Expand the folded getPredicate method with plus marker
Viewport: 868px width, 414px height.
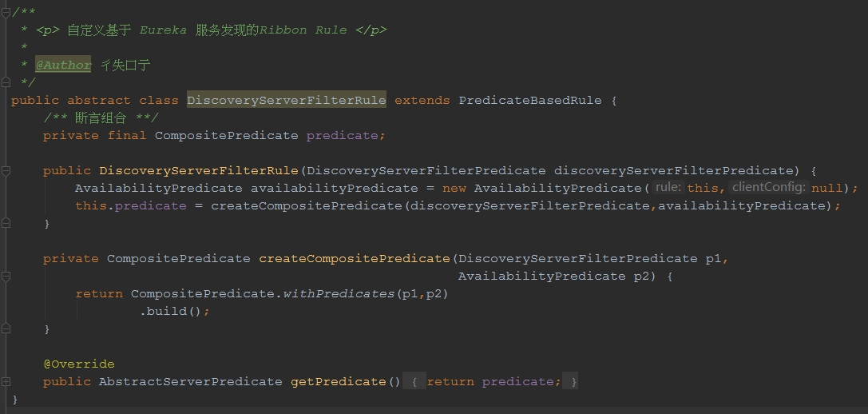pos(6,381)
